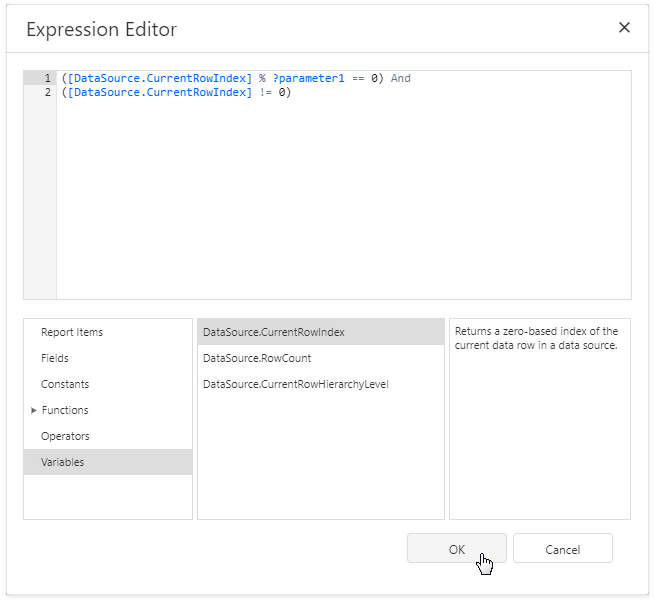The height and width of the screenshot is (603, 655).
Task: Click line number 2 in the gutter
Action: point(47,92)
